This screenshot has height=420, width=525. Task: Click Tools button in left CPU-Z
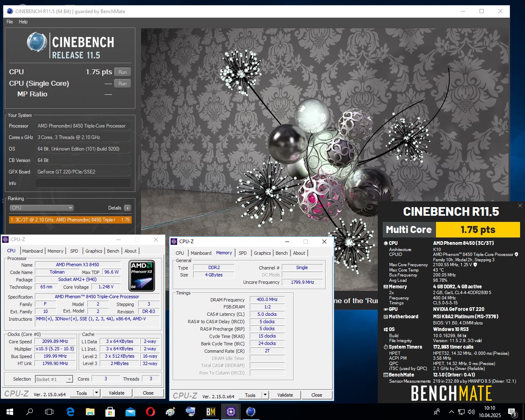pyautogui.click(x=82, y=393)
